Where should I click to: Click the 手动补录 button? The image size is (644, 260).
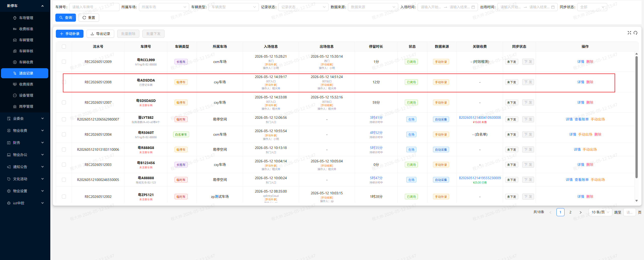pyautogui.click(x=70, y=34)
